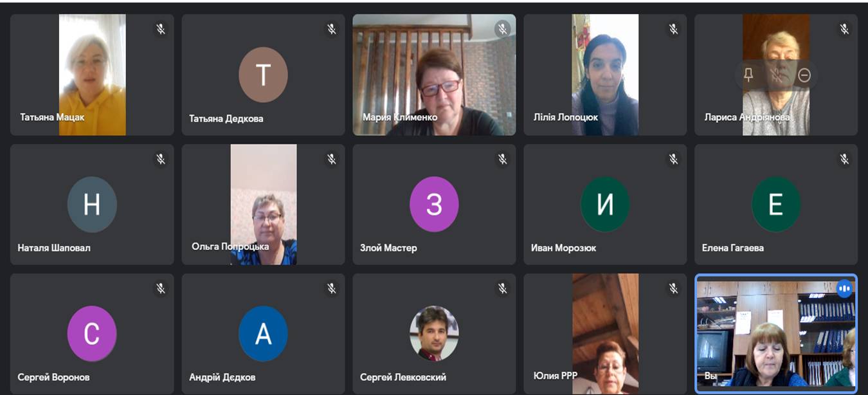Click muted mic icon on Сергей Воронов tile
The image size is (868, 395).
click(161, 289)
